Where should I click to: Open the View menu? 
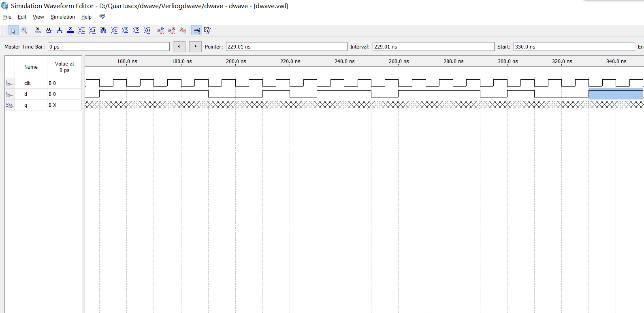coord(38,17)
